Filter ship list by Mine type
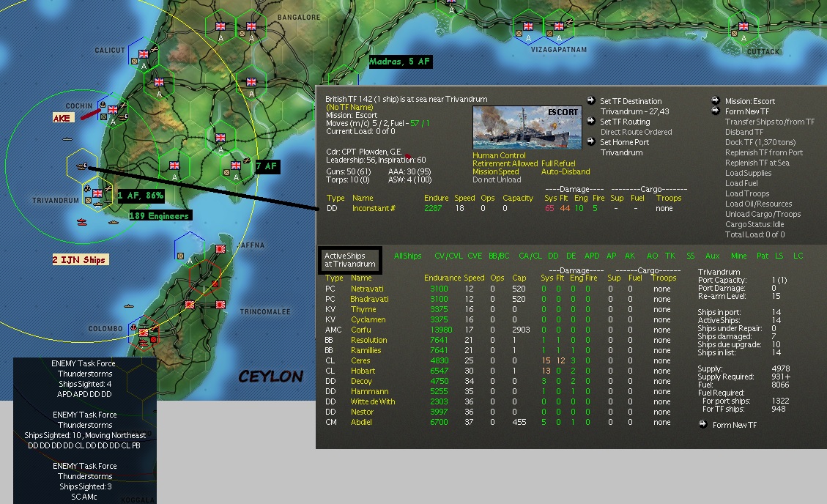Viewport: 827px width, 504px height. (739, 256)
